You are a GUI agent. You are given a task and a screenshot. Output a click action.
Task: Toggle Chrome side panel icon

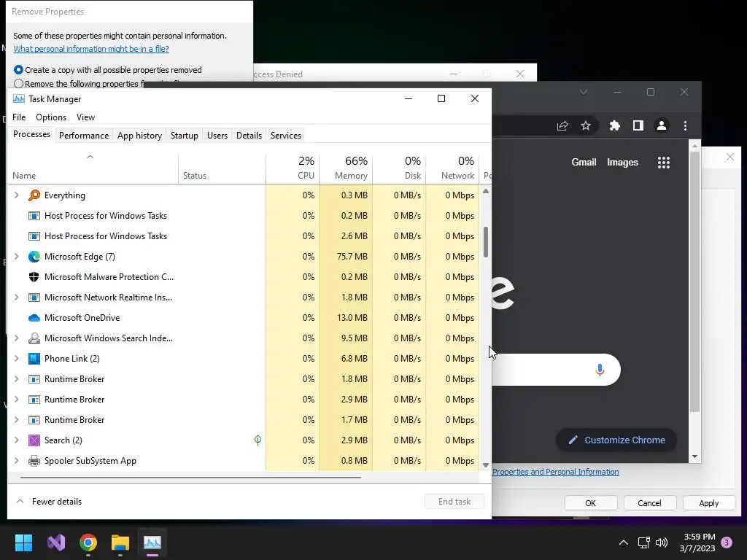click(x=638, y=125)
